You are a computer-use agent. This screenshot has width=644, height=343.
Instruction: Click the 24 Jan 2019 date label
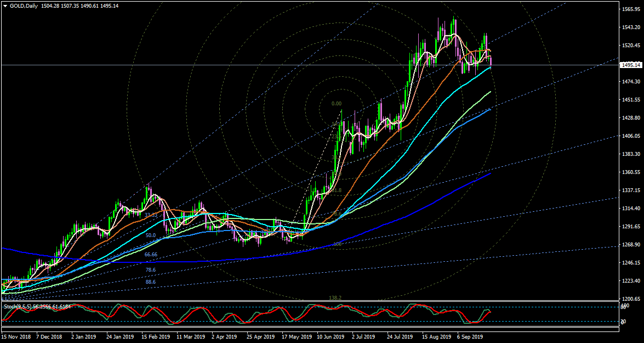(x=121, y=337)
